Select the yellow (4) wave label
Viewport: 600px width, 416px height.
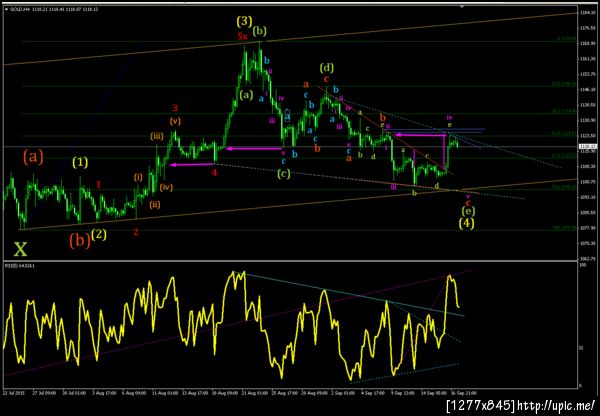pos(466,223)
